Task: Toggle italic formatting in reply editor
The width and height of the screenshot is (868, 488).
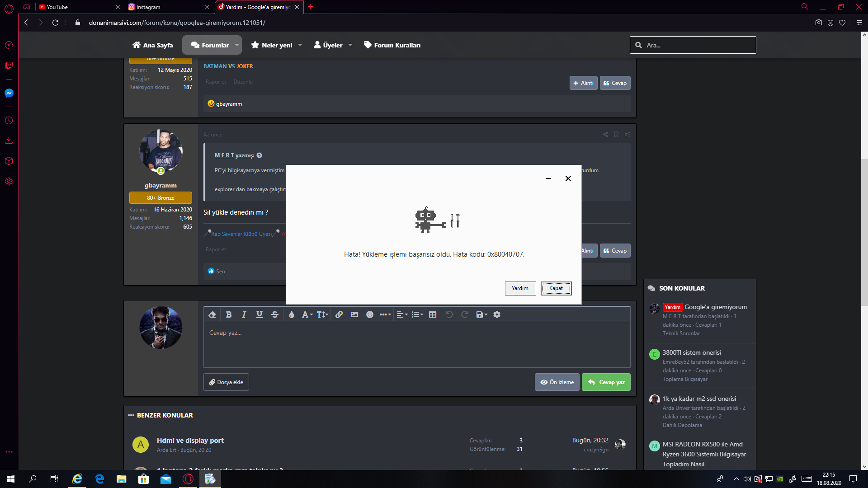Action: (244, 314)
